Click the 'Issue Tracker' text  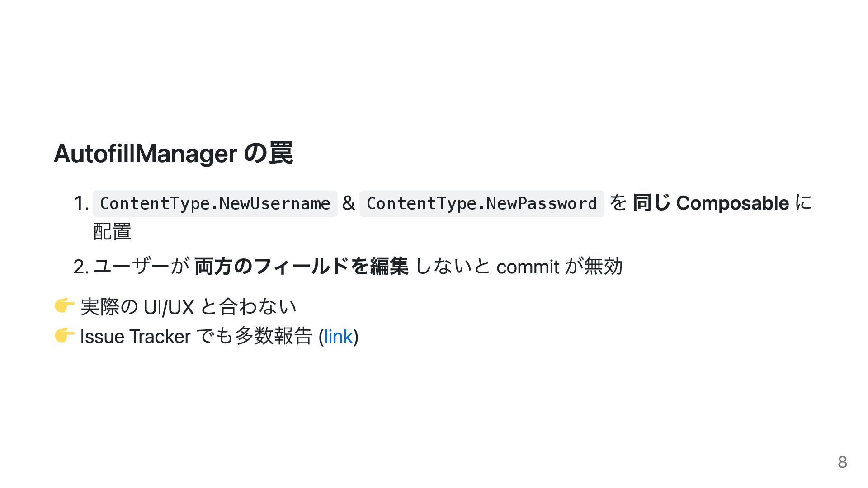click(x=135, y=337)
